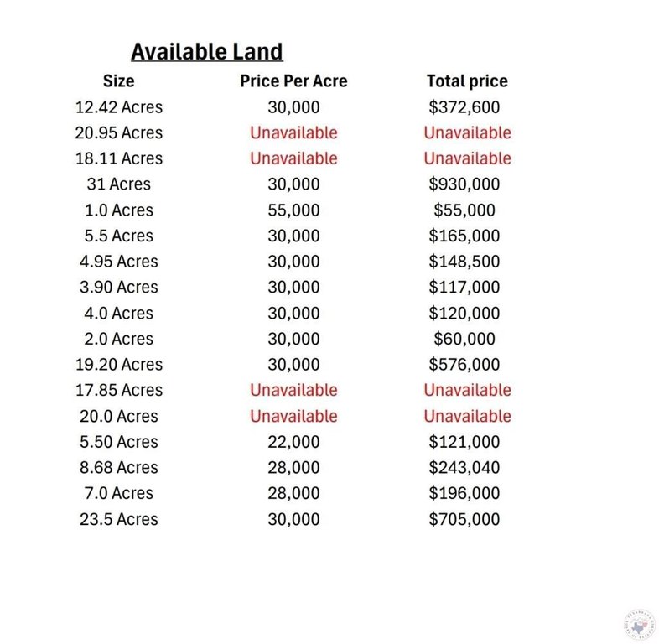
Task: Click Unavailable price per acre for 20.95 Acres
Action: pyautogui.click(x=293, y=132)
